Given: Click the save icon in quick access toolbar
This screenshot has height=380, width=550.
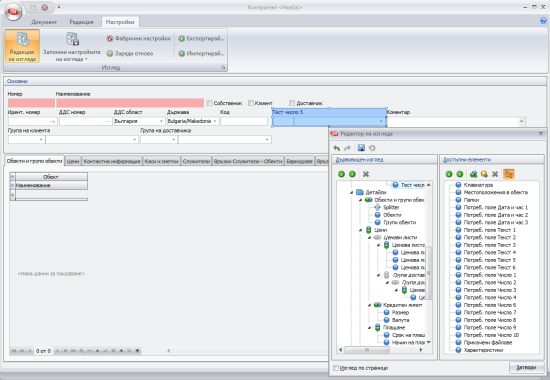Looking at the screenshot, I should coord(33,7).
